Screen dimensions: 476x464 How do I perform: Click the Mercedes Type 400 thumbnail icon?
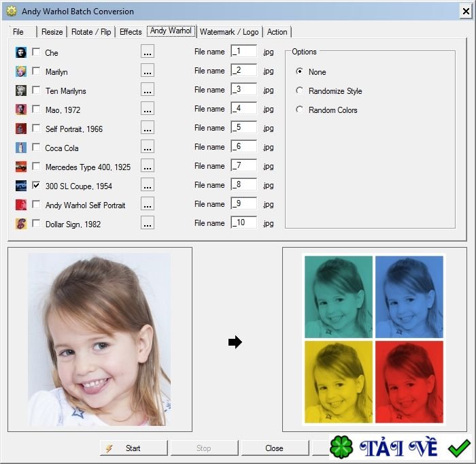click(21, 167)
